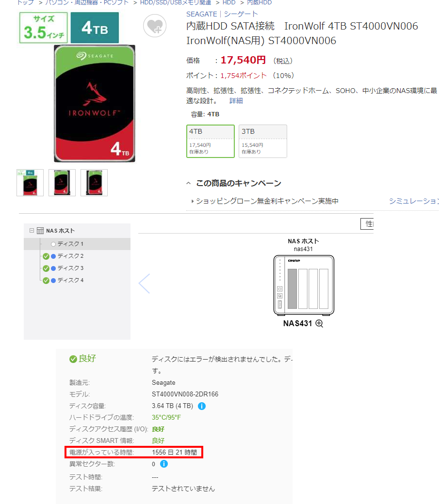Viewport: 439px width, 504px height.
Task: Click the NAS ホスト table icon
Action: [x=40, y=231]
